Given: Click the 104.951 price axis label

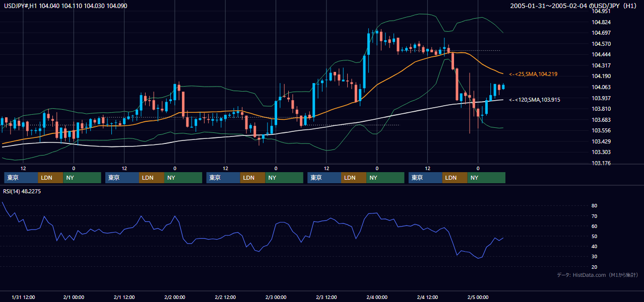Looking at the screenshot, I should (602, 11).
